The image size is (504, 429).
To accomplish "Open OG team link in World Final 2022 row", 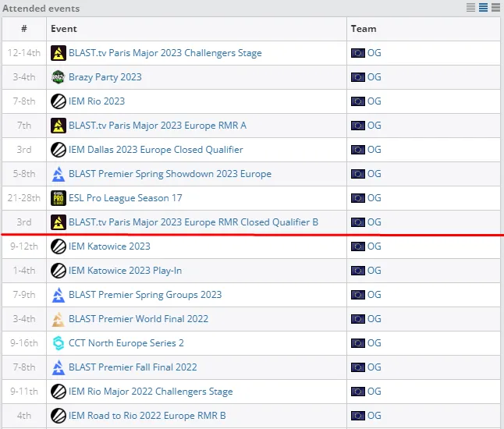I will click(x=374, y=319).
